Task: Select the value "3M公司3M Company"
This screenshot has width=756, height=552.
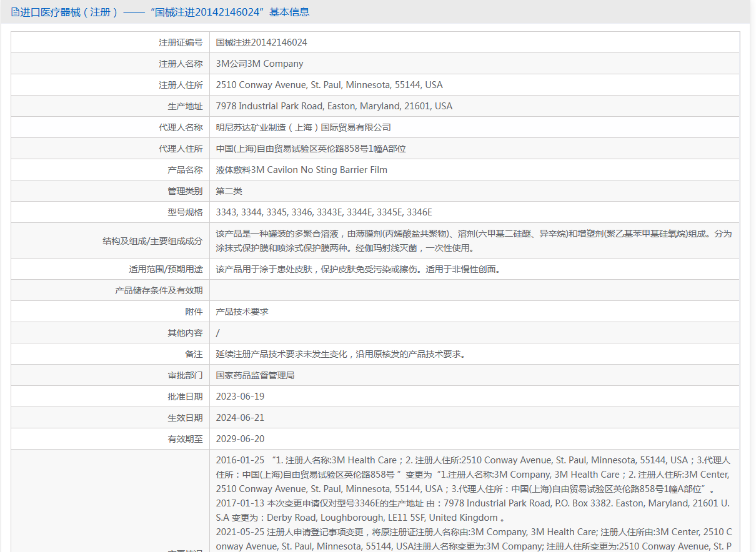Action: (260, 64)
